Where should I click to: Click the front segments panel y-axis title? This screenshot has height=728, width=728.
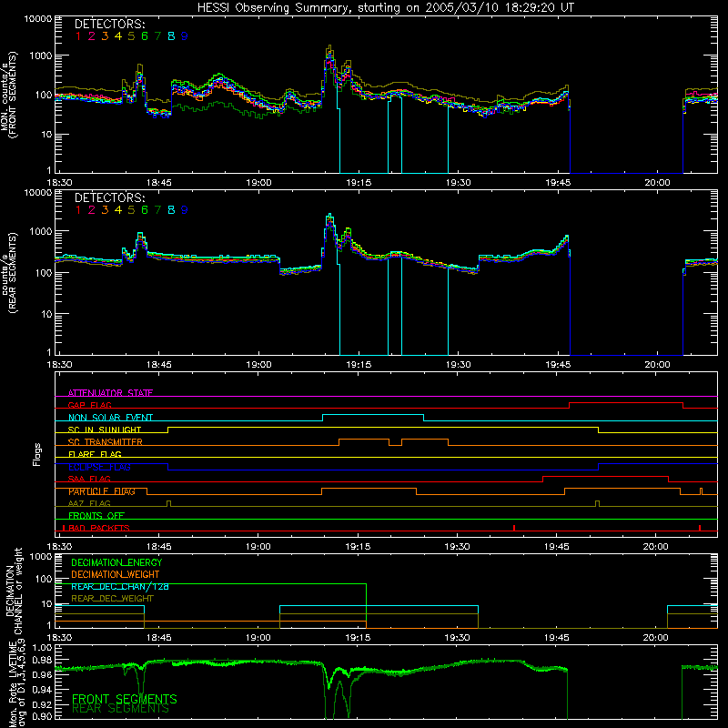(9, 95)
